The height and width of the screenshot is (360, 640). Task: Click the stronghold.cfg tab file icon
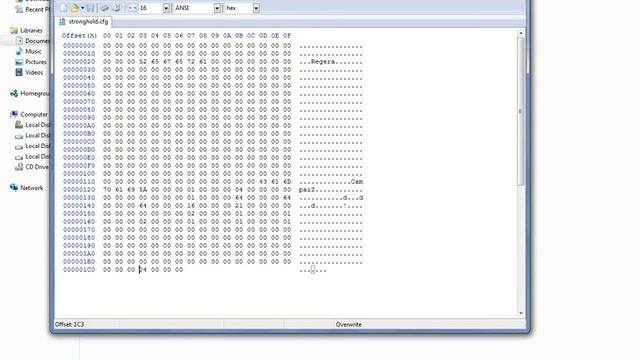(x=62, y=22)
